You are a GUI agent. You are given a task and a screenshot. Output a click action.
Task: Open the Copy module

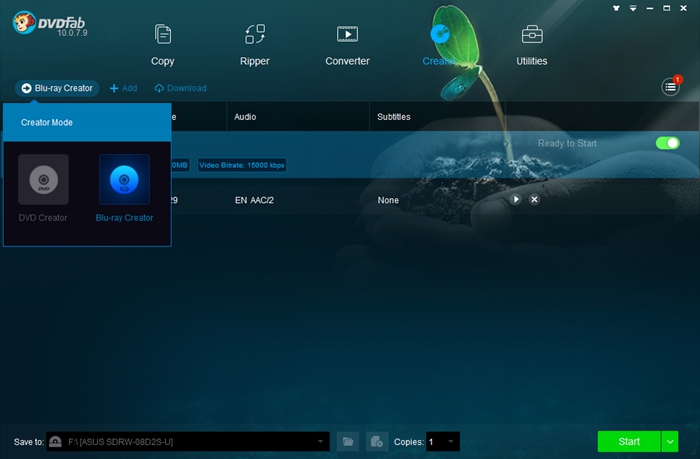162,45
